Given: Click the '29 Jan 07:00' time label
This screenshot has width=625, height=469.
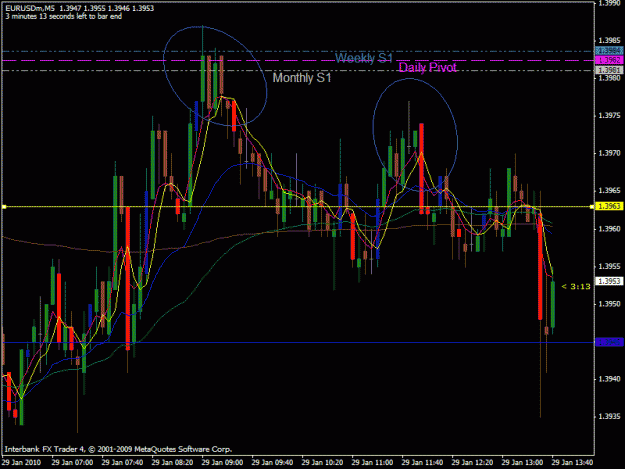Looking at the screenshot, I should point(72,462).
